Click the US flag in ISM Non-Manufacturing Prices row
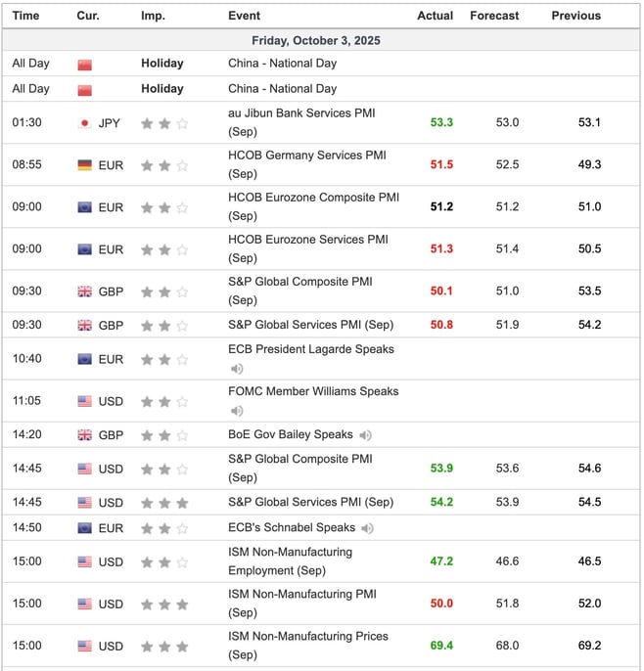 [x=85, y=647]
